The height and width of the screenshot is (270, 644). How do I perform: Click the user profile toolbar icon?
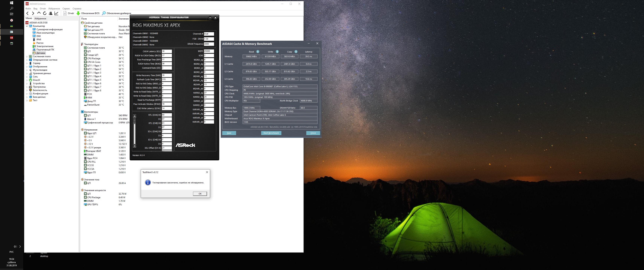click(x=51, y=13)
